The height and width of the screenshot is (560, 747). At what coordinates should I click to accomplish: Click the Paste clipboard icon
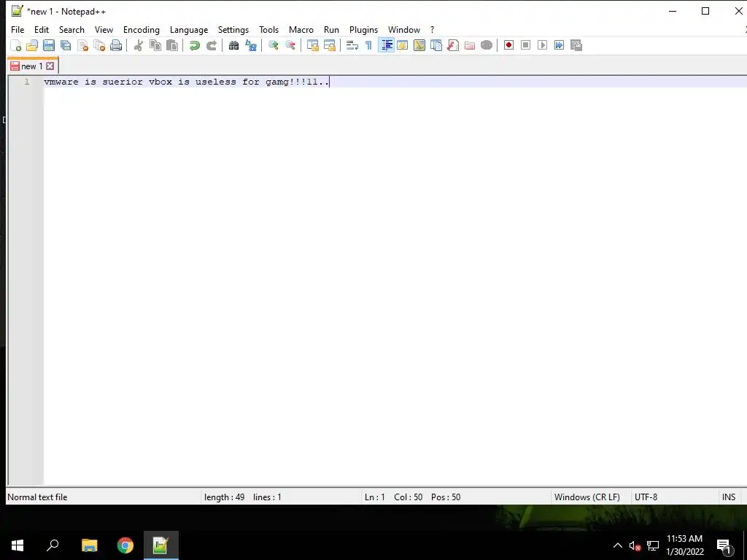[x=172, y=45]
